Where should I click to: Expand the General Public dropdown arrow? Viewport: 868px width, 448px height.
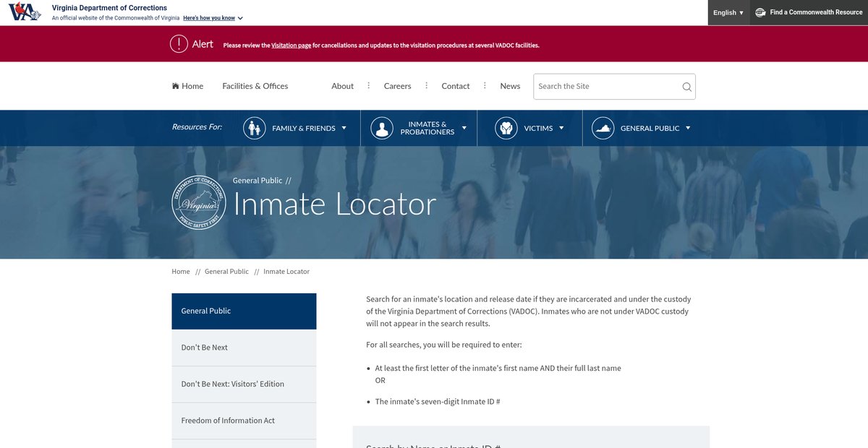pos(688,128)
